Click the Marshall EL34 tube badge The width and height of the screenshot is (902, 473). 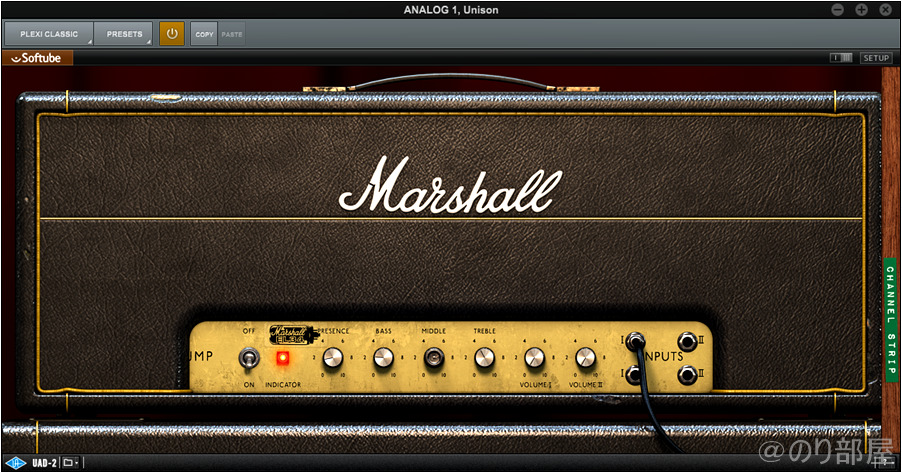293,335
